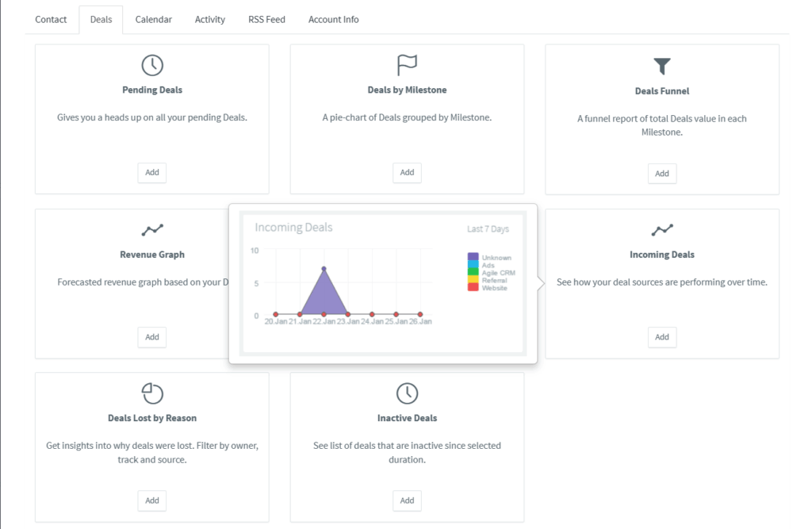Click the Deals by Milestone flag icon
The height and width of the screenshot is (529, 812).
point(407,65)
